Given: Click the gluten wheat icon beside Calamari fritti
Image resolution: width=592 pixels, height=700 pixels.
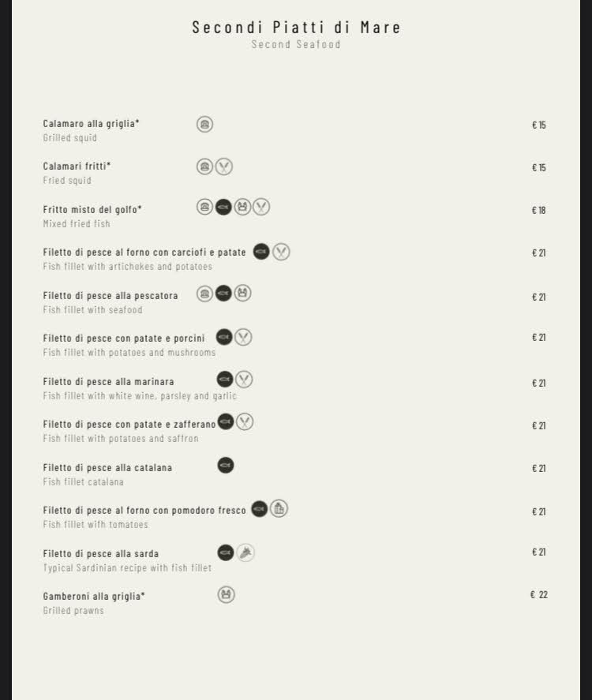Looking at the screenshot, I should pyautogui.click(x=224, y=167).
